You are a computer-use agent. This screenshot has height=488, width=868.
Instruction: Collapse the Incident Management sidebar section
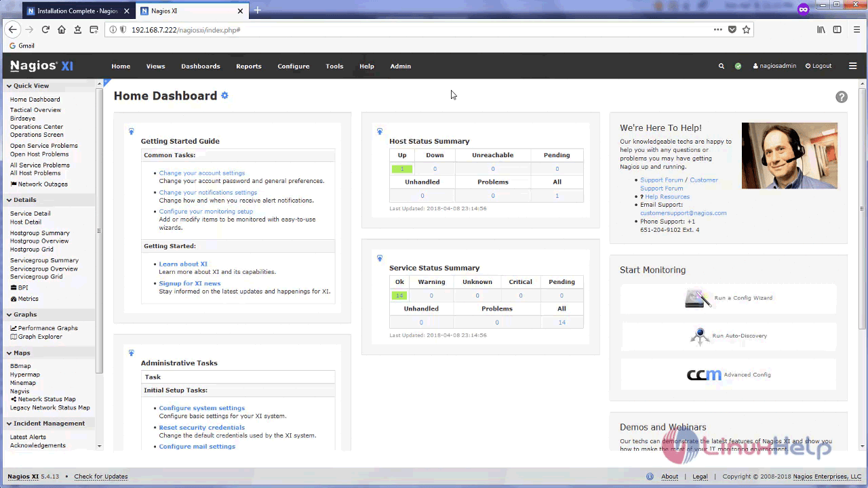9,424
